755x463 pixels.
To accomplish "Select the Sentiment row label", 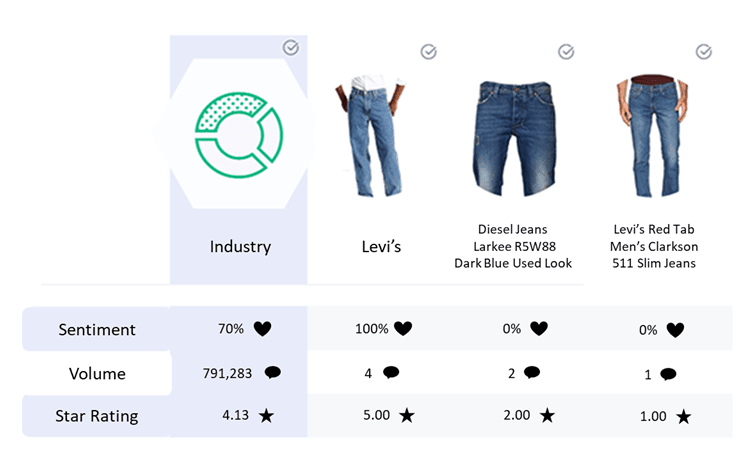I will [97, 329].
